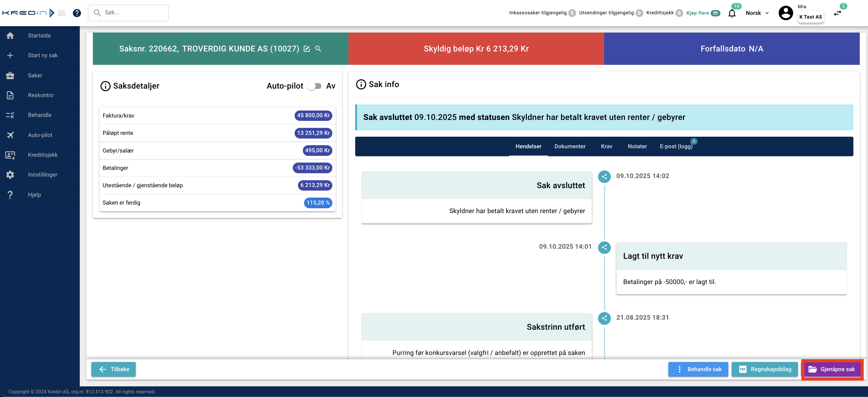Click the switch-account arrows icon
The image size is (868, 397).
coord(837,13)
